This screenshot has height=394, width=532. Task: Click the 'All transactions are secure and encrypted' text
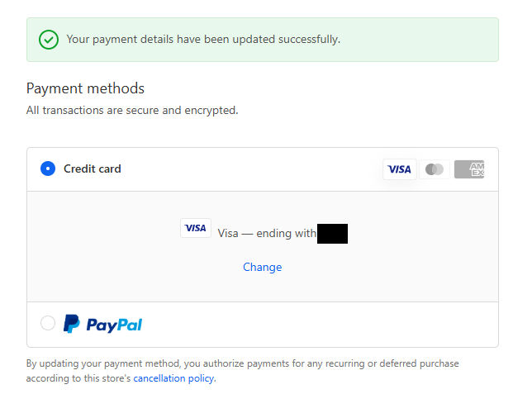pyautogui.click(x=132, y=110)
